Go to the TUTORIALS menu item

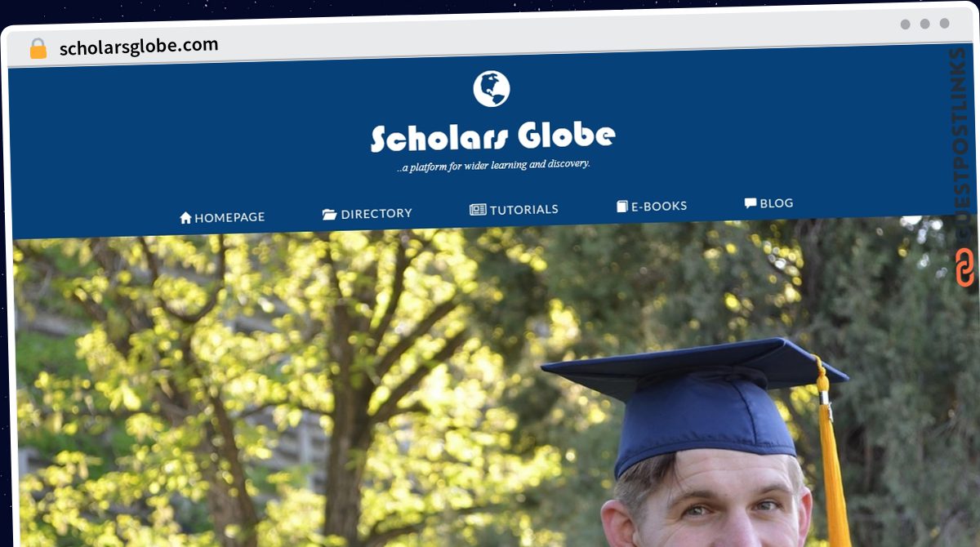click(514, 210)
